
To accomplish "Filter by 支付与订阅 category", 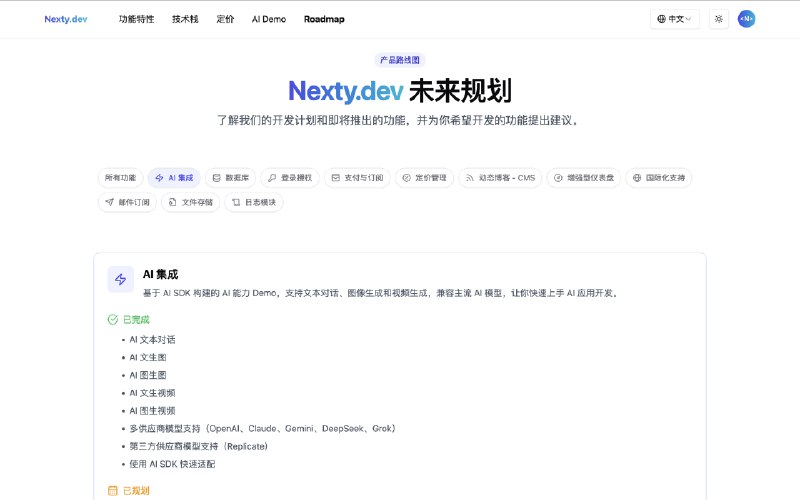I will [357, 178].
